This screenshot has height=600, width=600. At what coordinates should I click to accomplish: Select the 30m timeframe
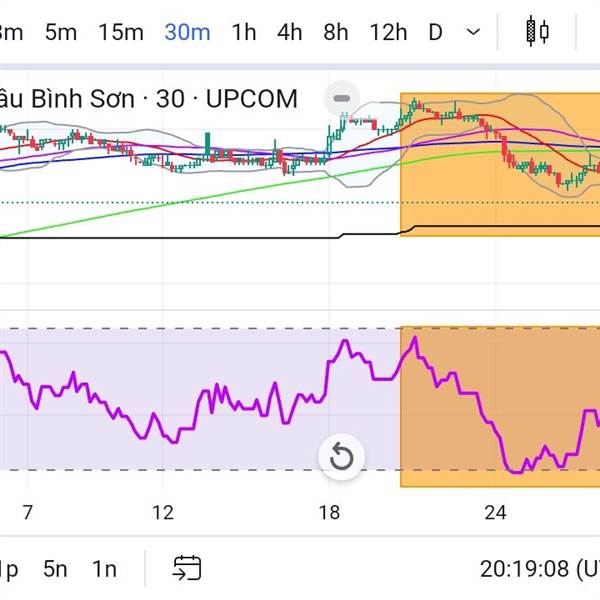(x=188, y=32)
